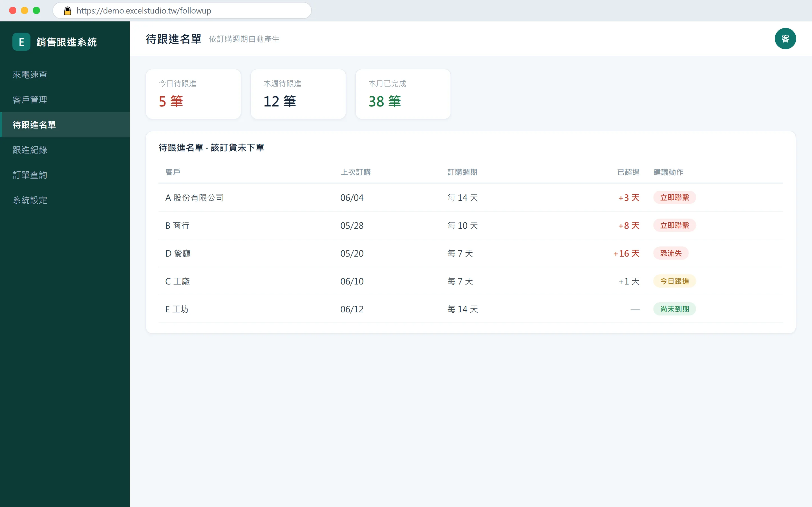812x507 pixels.
Task: Click the 本月已完成 38 筆 card
Action: [x=403, y=94]
